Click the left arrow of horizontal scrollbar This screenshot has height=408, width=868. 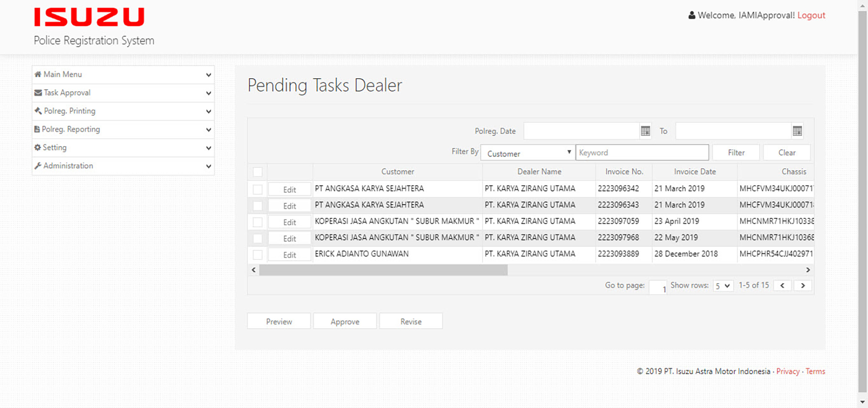tap(254, 270)
